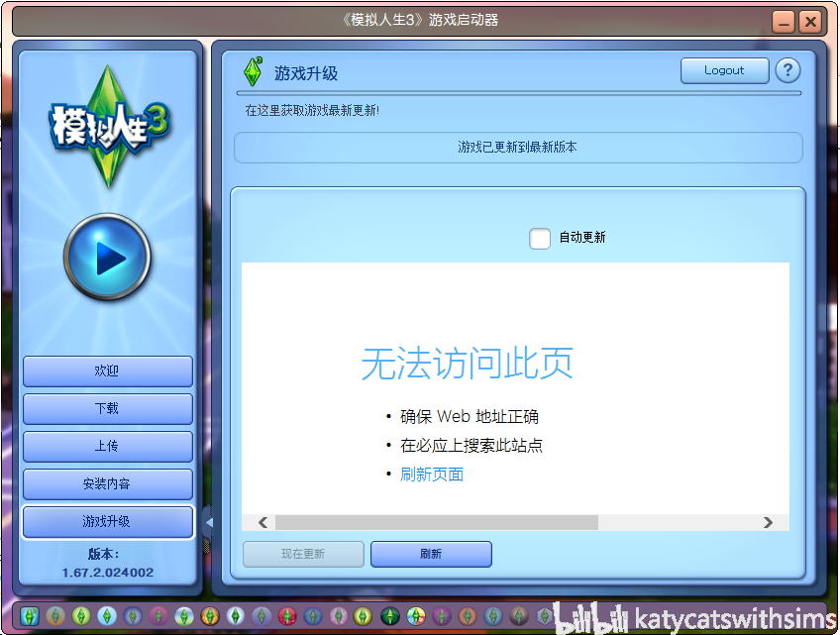
Task: Select the square blue base-game icon in bottom bar
Action: point(30,616)
